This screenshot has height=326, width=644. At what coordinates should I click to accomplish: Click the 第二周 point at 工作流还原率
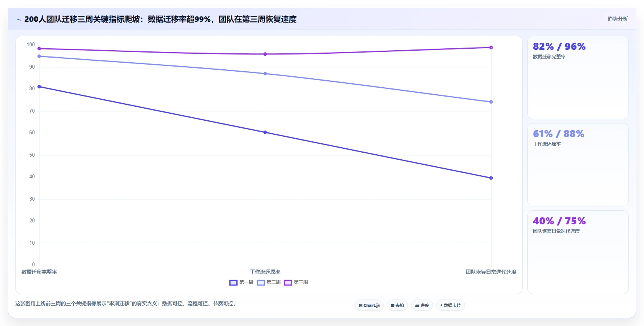[x=265, y=74]
